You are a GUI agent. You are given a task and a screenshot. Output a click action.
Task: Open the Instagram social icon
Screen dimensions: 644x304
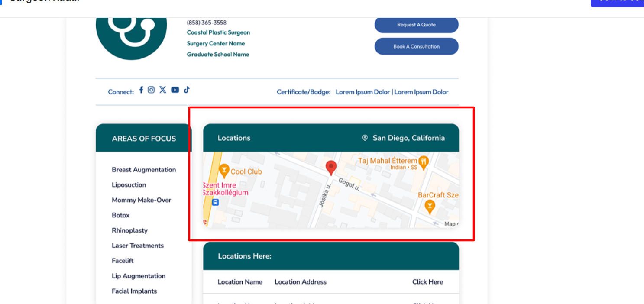151,90
